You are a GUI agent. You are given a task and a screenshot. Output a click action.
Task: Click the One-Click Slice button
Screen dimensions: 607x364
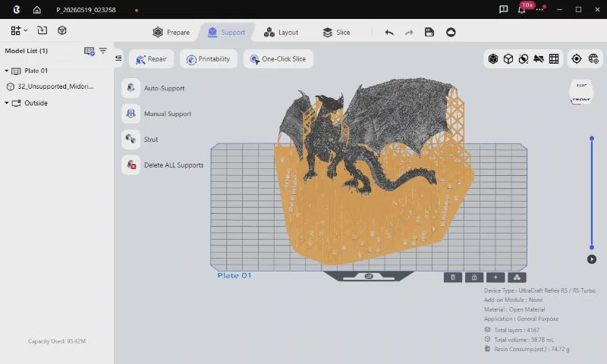[x=278, y=59]
